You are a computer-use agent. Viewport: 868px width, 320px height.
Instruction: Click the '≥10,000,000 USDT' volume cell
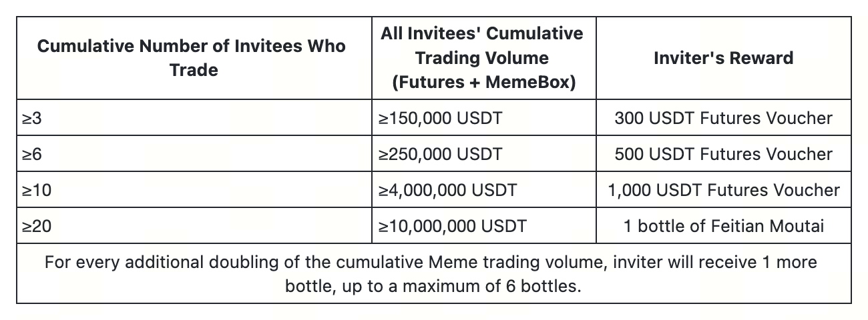(x=452, y=226)
